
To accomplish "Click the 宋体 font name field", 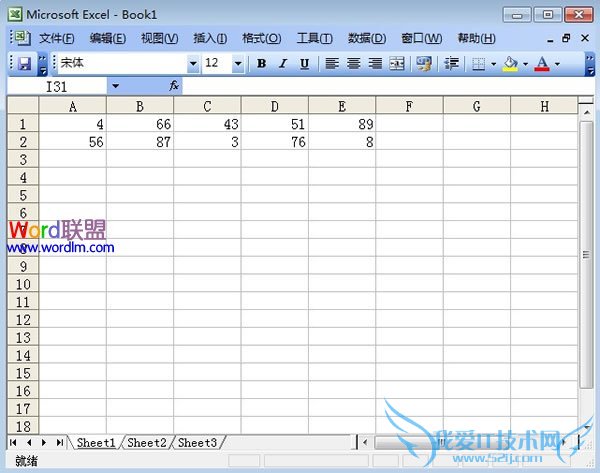I will pyautogui.click(x=122, y=64).
